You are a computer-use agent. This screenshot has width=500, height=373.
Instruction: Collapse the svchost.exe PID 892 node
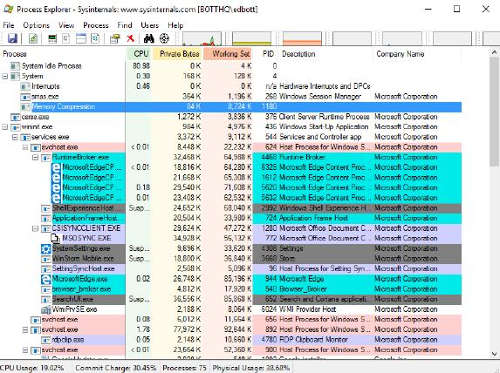click(x=25, y=330)
